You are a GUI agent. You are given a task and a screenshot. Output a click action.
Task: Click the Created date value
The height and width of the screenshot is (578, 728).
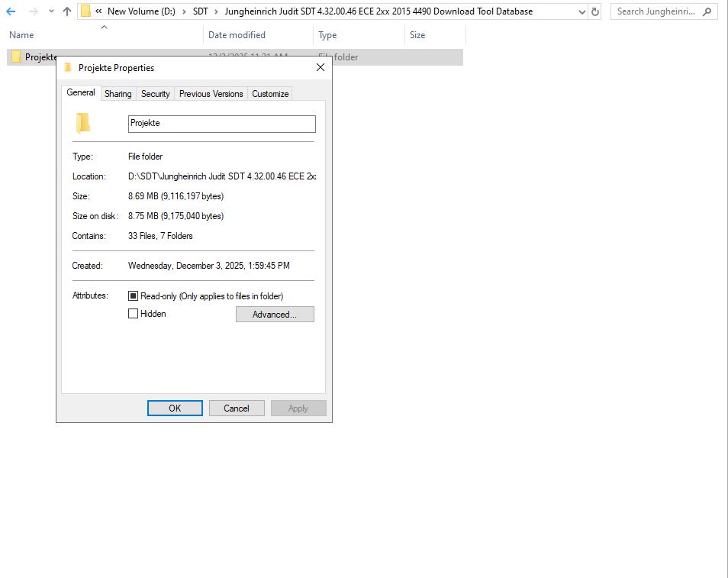click(x=209, y=266)
